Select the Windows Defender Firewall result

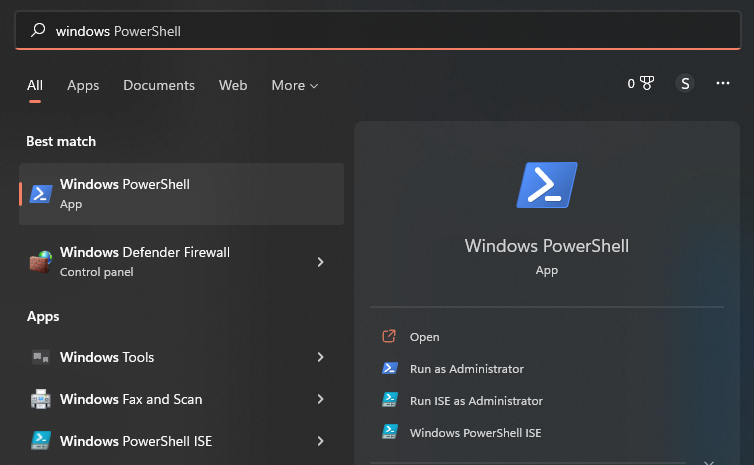[x=181, y=262]
